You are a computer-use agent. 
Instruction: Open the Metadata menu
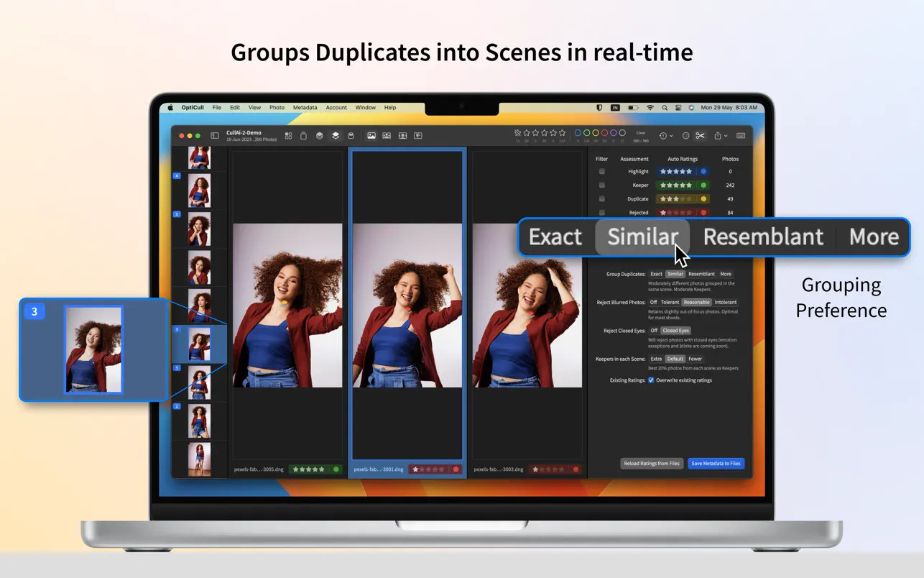coord(305,108)
